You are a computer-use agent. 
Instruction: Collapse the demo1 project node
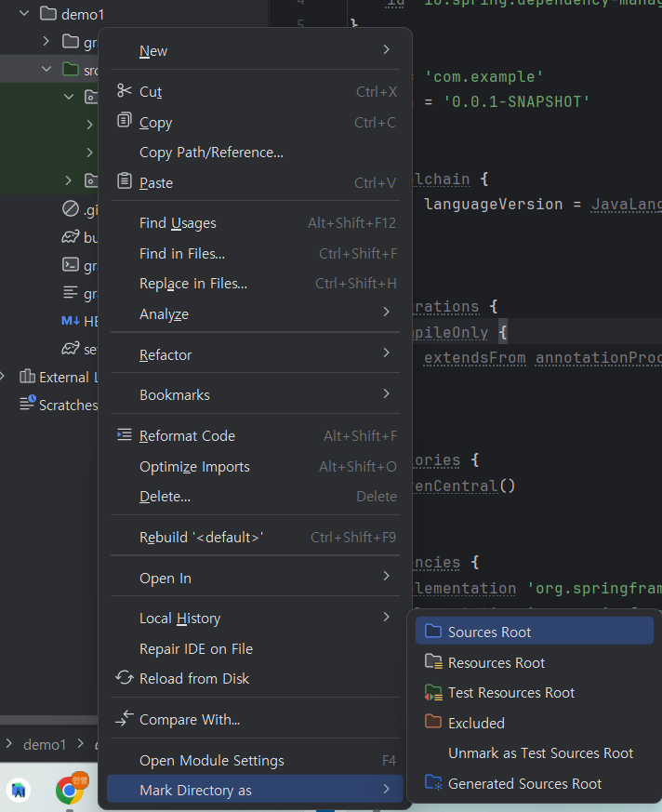24,13
